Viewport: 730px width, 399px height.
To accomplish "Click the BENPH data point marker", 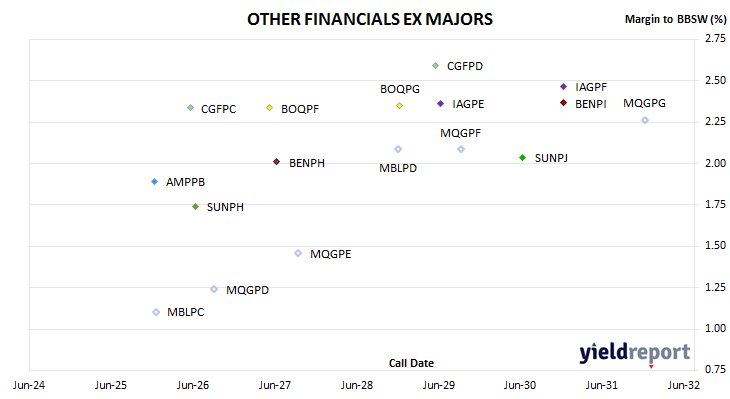I will pos(277,162).
